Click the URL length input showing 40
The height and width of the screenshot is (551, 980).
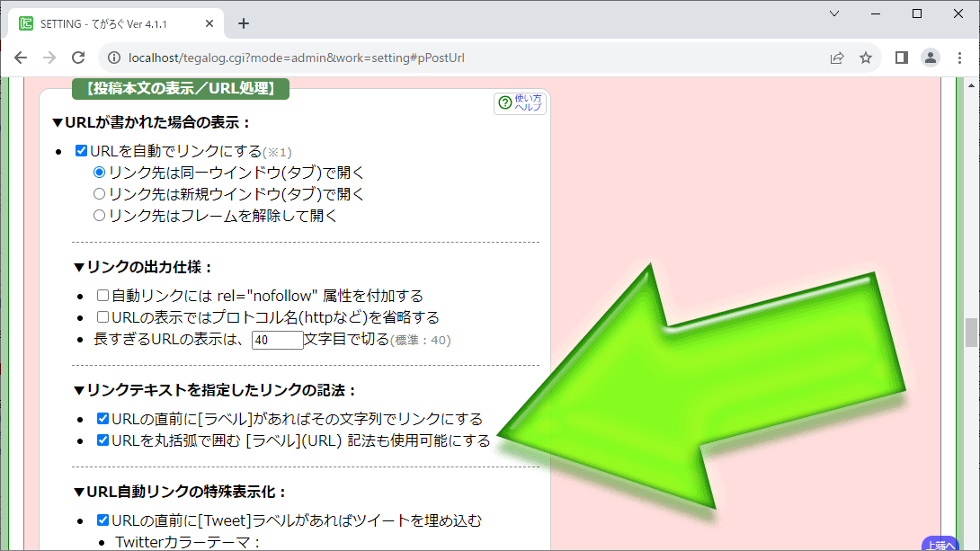pos(278,340)
